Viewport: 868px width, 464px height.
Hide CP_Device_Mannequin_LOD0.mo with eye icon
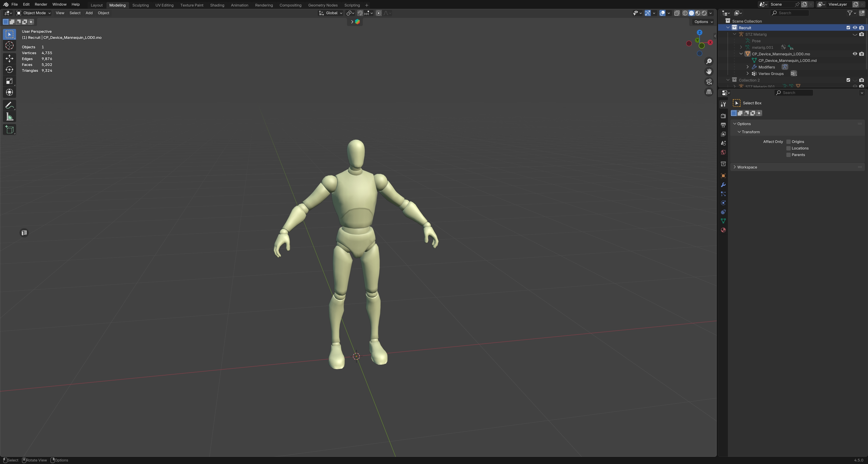[854, 54]
